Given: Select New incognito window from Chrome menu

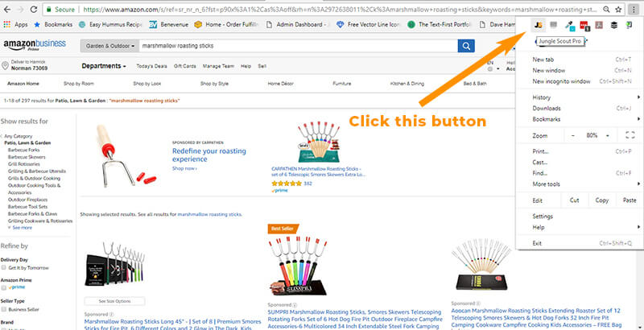Looking at the screenshot, I should click(x=562, y=81).
